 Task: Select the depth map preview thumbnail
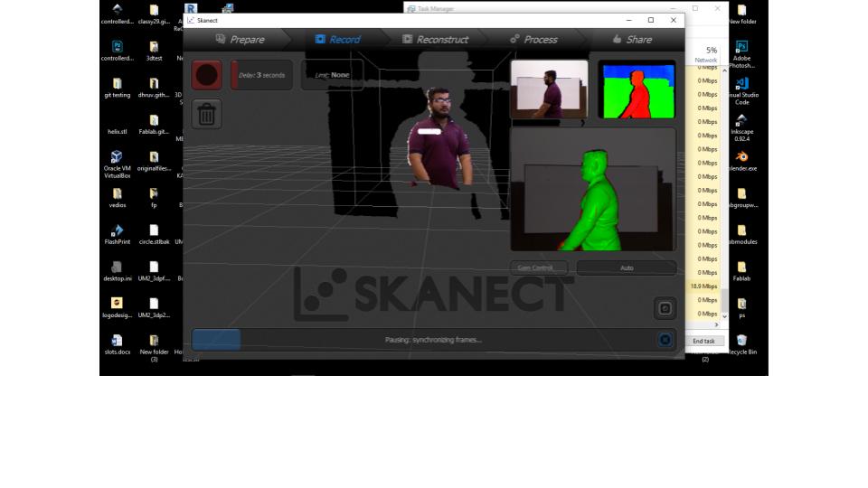click(637, 89)
